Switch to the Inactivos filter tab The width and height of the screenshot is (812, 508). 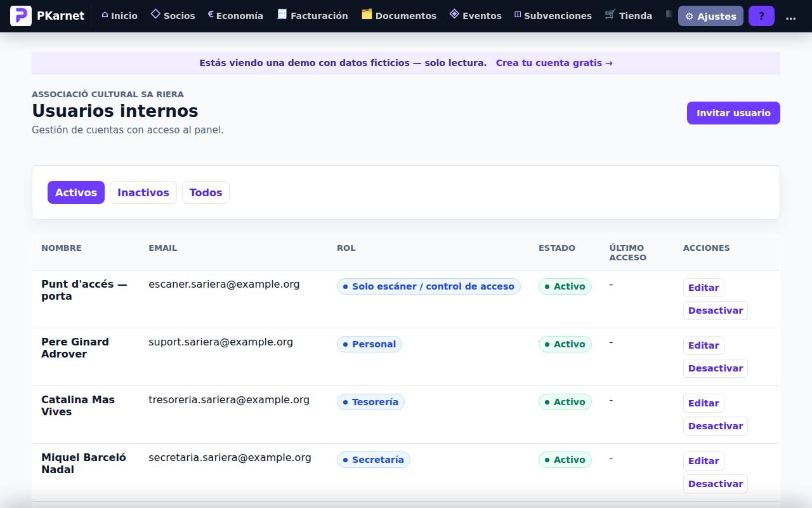coord(143,192)
